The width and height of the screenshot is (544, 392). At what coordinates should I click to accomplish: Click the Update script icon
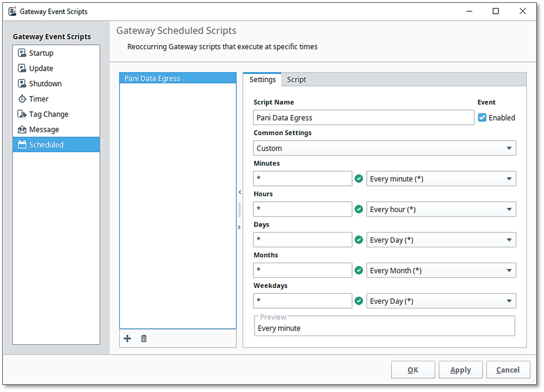click(22, 69)
